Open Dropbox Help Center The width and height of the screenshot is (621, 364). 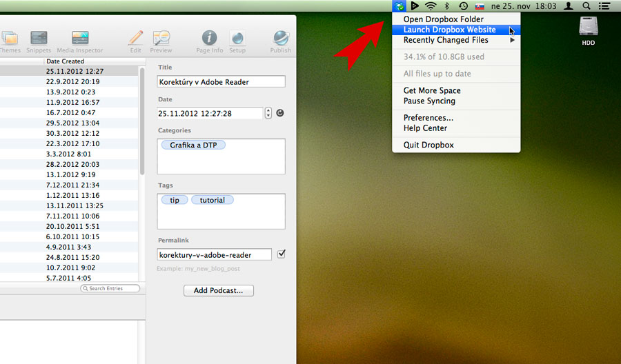point(456,128)
